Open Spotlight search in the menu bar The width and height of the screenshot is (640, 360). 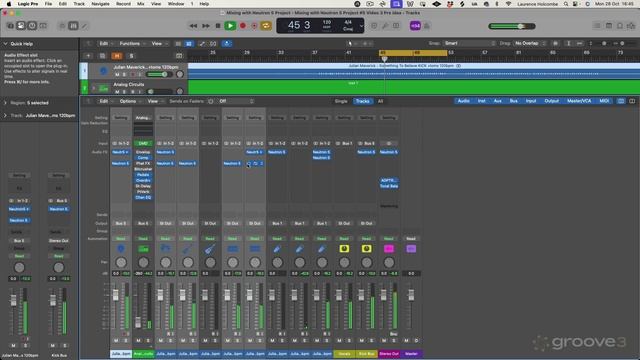566,4
